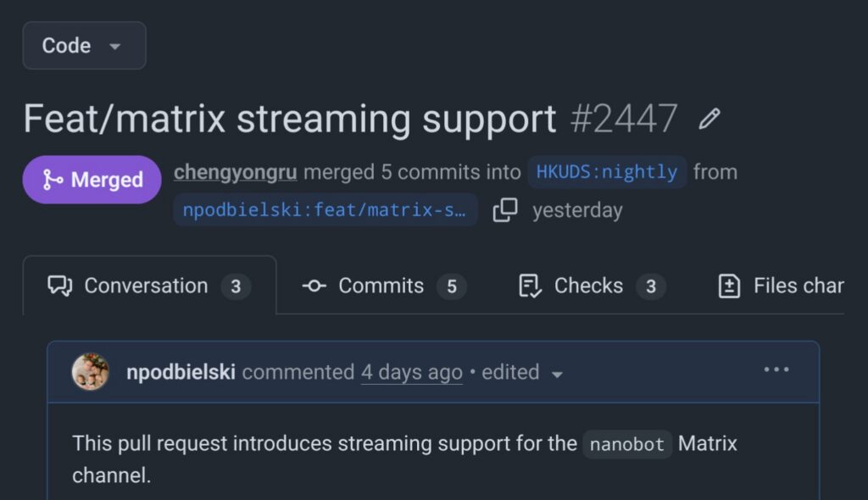This screenshot has width=868, height=500.
Task: Click the Commits tab commit icon
Action: (314, 286)
